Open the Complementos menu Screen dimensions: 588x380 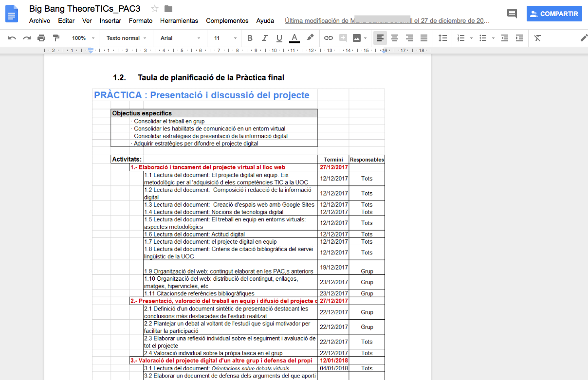click(x=227, y=21)
